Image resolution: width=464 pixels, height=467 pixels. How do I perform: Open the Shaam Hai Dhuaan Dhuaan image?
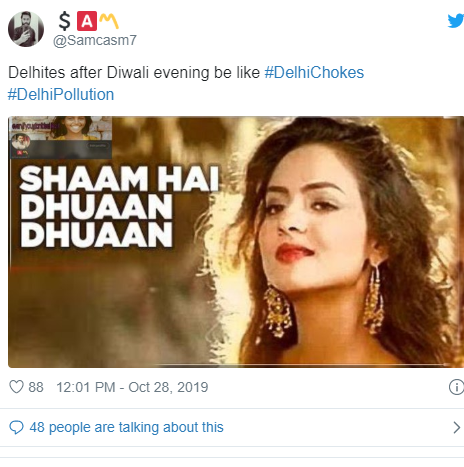[x=236, y=242]
